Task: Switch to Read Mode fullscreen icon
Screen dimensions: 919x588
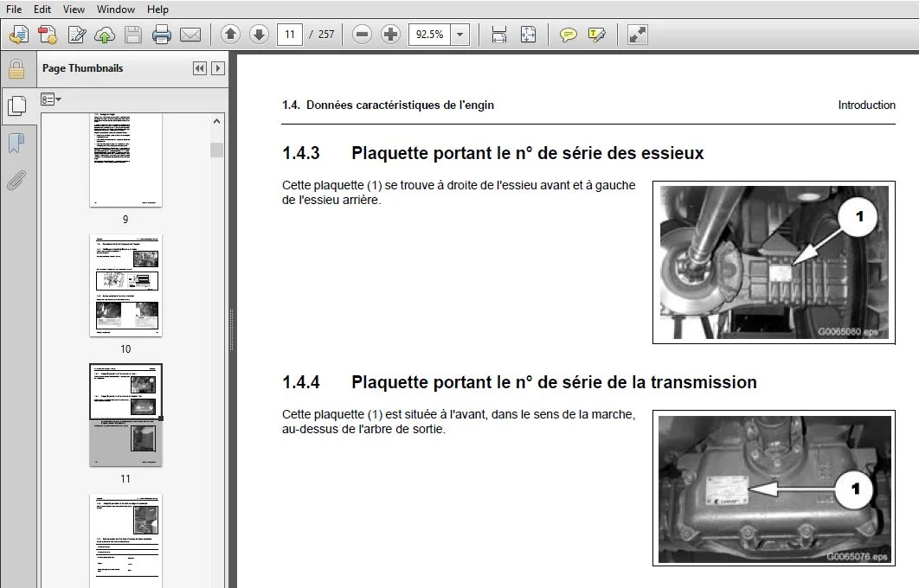Action: [x=637, y=35]
